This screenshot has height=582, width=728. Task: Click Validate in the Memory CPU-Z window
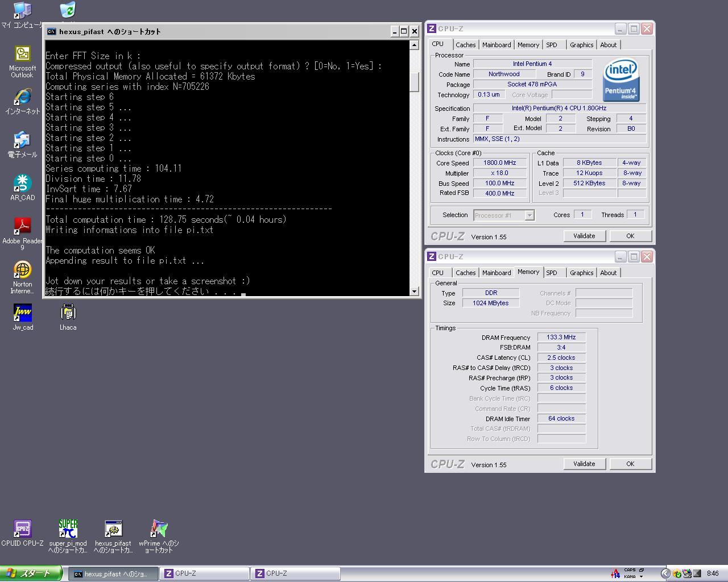click(x=584, y=464)
